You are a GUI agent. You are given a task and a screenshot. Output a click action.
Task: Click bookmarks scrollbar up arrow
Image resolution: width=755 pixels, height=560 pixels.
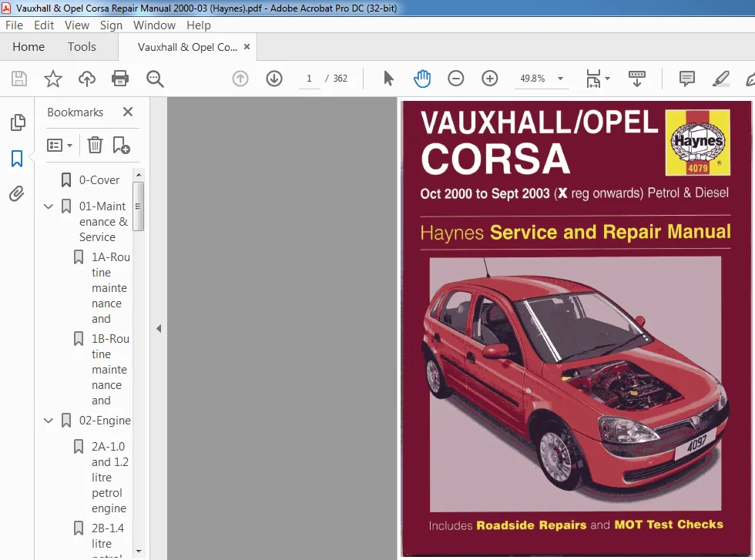[139, 175]
